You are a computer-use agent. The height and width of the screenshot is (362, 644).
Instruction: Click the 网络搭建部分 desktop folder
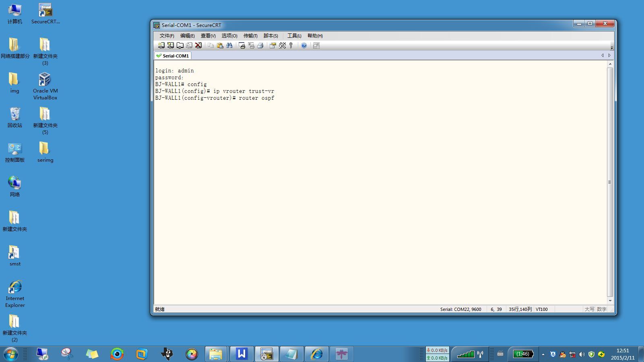(x=15, y=49)
